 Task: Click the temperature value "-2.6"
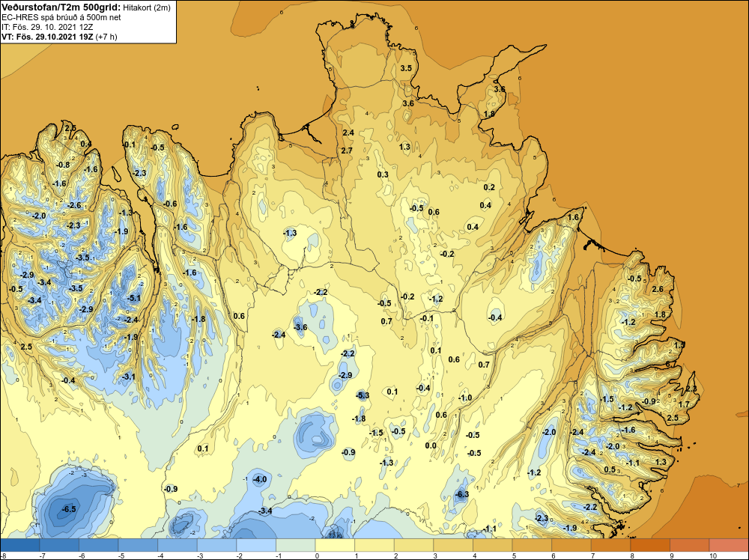click(74, 205)
